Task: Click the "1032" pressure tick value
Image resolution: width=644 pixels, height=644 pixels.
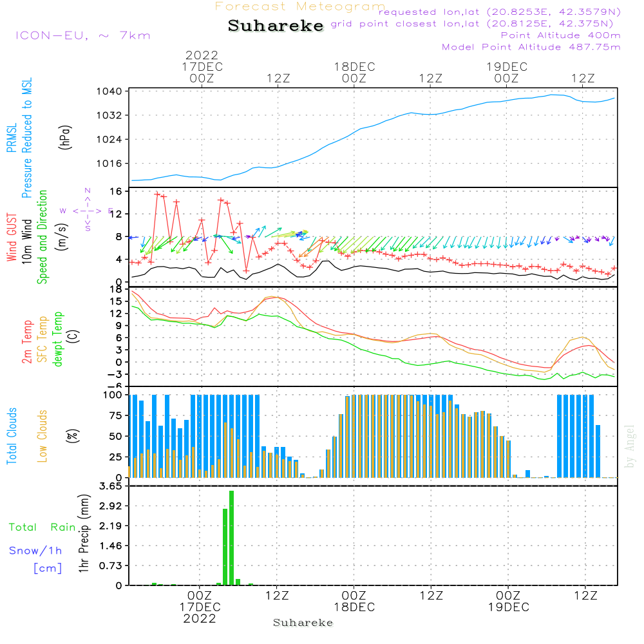Action: [x=109, y=115]
